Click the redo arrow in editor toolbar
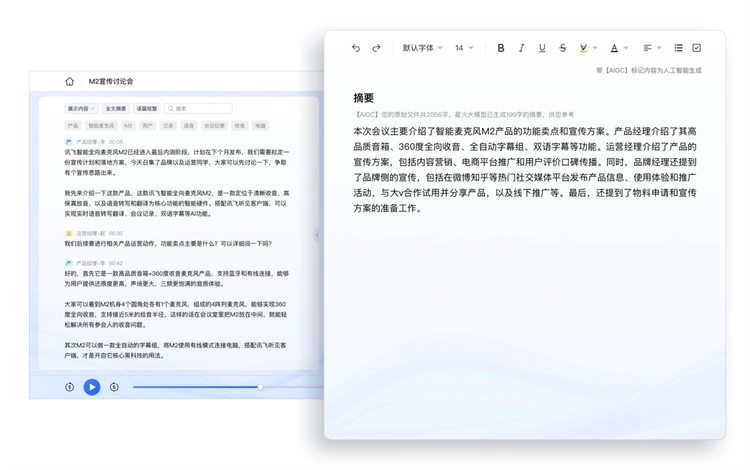The width and height of the screenshot is (750, 470). [377, 48]
